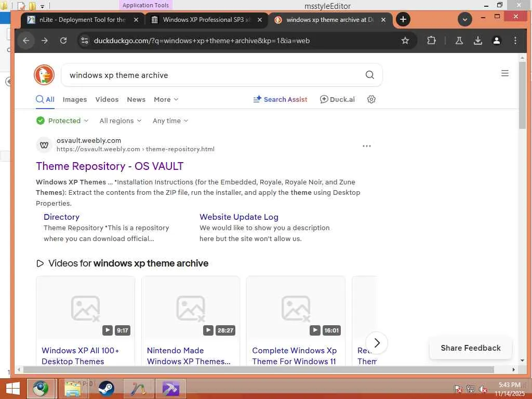Viewport: 532px width, 399px height.
Task: Click the 28:27 video thumbnail
Action: (x=191, y=308)
